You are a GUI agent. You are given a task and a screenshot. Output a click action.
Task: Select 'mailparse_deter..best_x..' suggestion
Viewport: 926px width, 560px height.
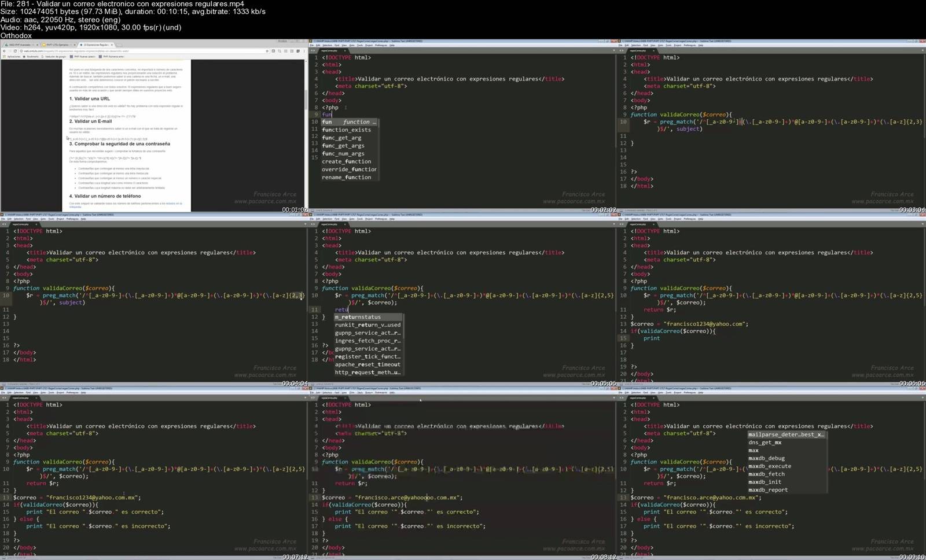coord(786,434)
